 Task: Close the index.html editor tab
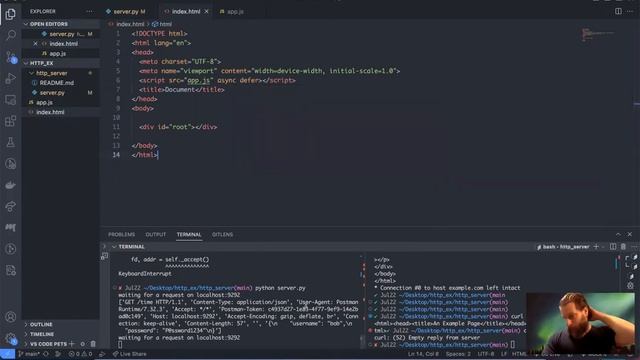click(x=206, y=11)
